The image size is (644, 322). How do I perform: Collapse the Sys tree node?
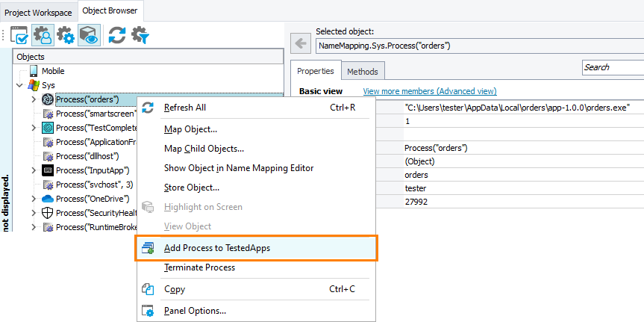[x=19, y=85]
